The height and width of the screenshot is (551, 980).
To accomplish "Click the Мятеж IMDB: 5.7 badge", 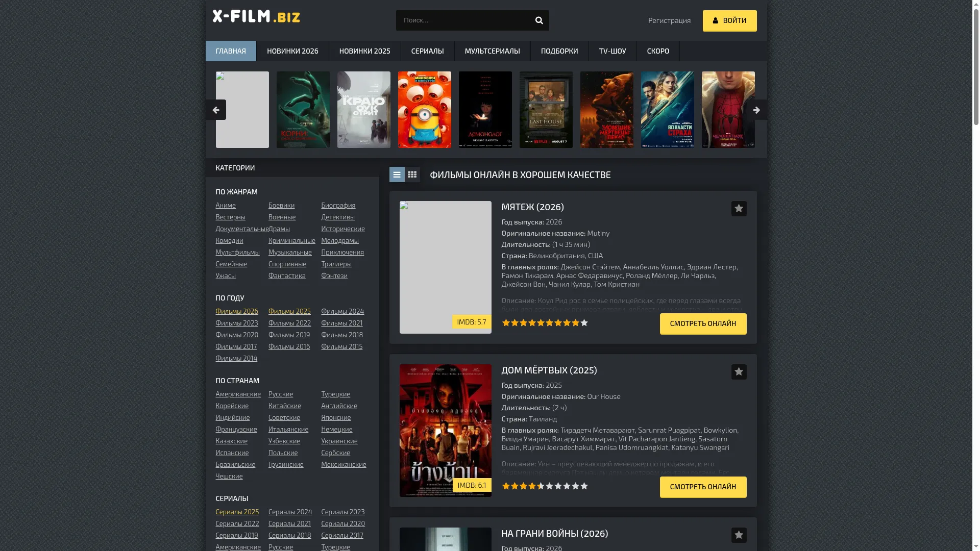I will [472, 322].
